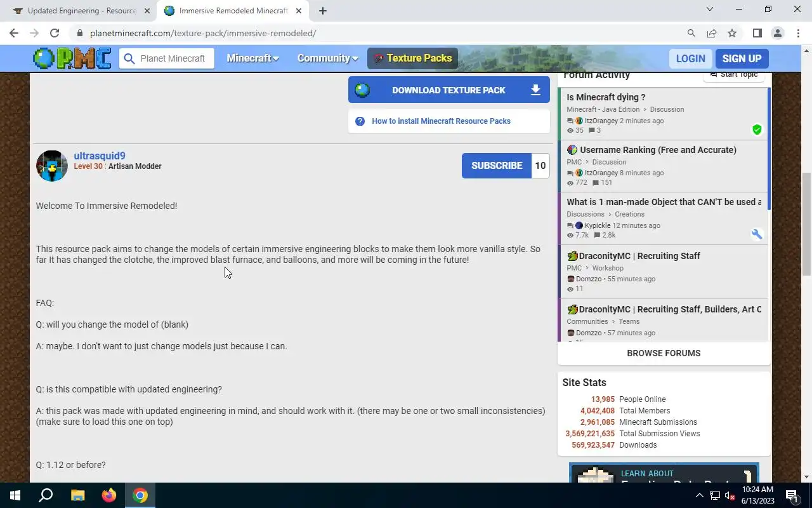Click the globe icon on download button
Image resolution: width=812 pixels, height=508 pixels.
tap(362, 90)
